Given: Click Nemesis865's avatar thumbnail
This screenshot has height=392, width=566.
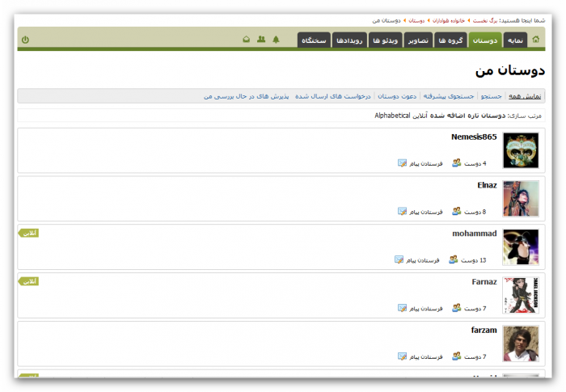Looking at the screenshot, I should coord(521,150).
